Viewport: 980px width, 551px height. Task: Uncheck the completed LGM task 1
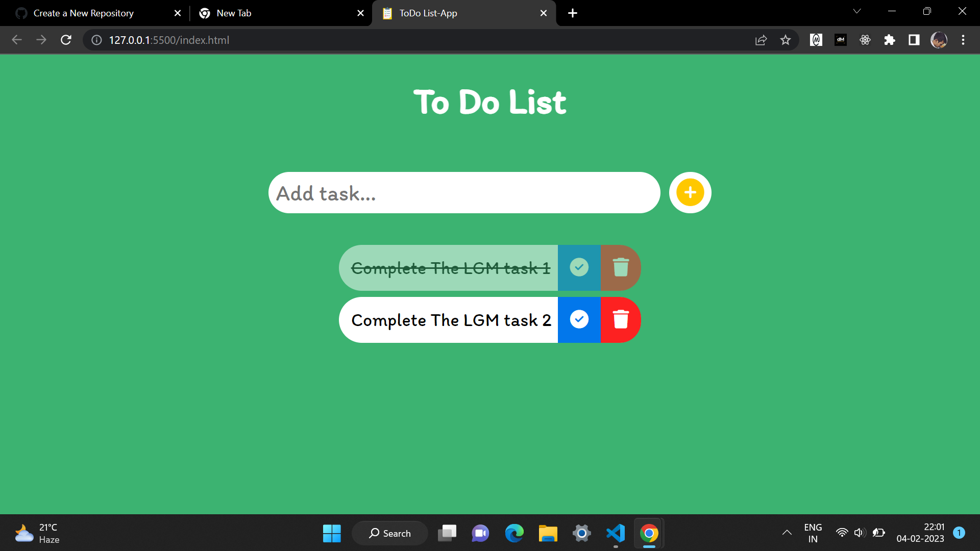579,267
